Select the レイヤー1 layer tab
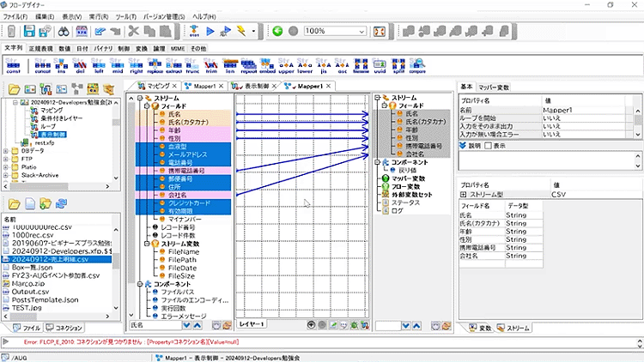Viewport: 644px width, 362px height. 251,324
